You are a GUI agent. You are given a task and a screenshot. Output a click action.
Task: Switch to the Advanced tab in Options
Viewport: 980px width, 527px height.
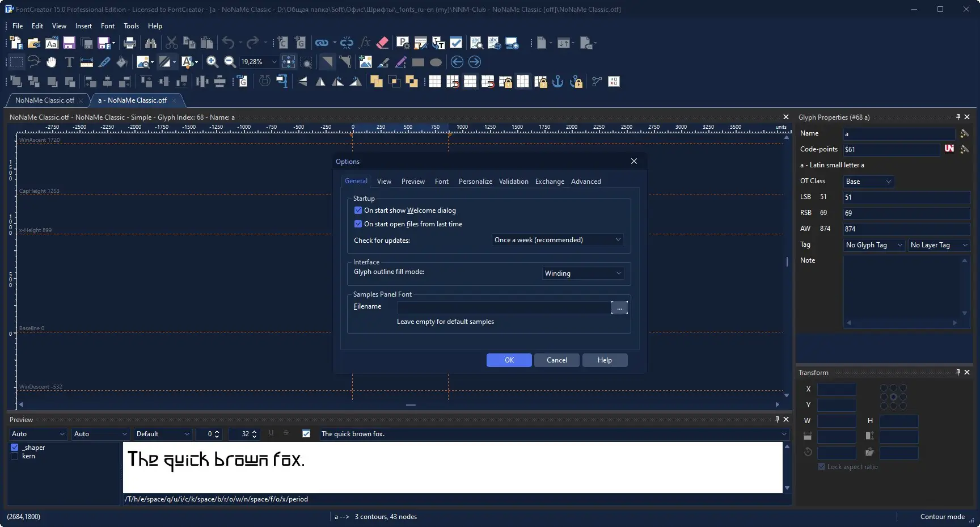coord(586,182)
